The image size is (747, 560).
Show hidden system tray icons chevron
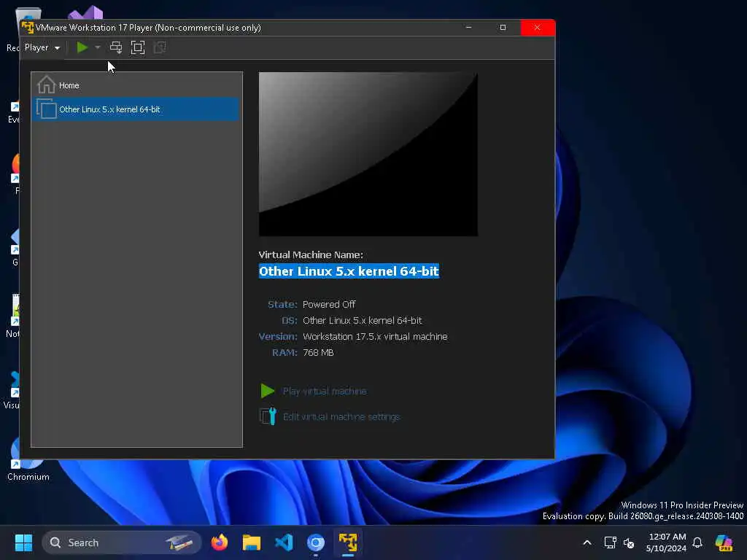click(x=587, y=542)
